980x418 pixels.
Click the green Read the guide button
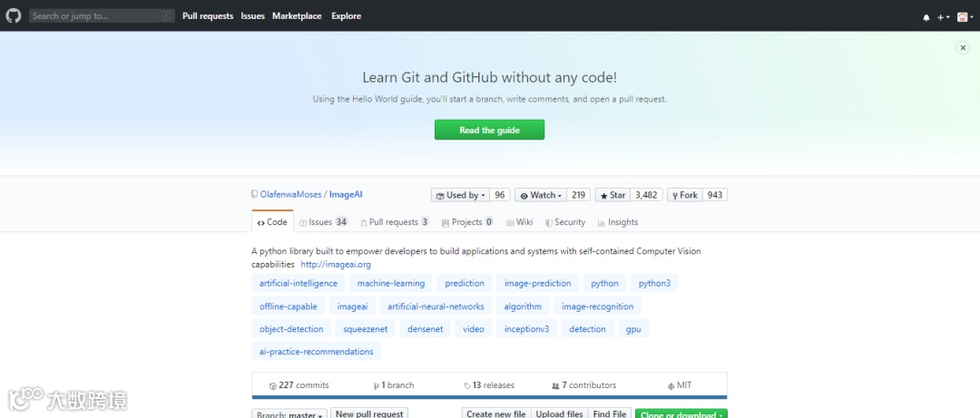point(489,130)
